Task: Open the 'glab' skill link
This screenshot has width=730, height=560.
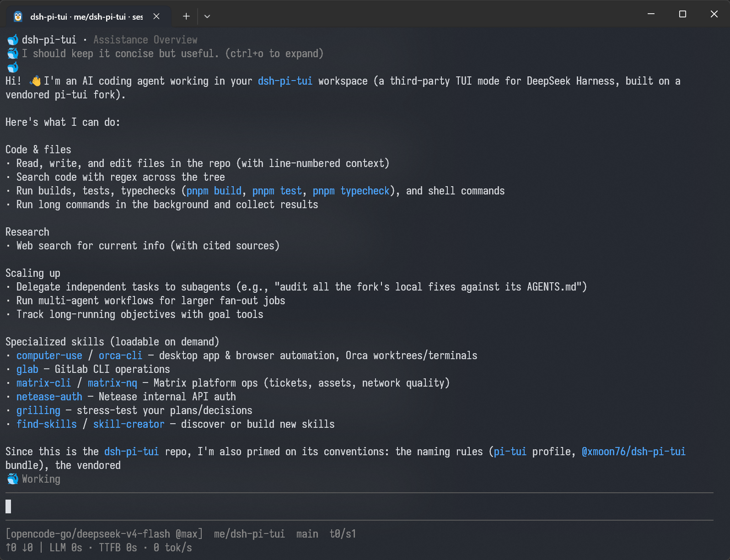Action: click(x=27, y=369)
